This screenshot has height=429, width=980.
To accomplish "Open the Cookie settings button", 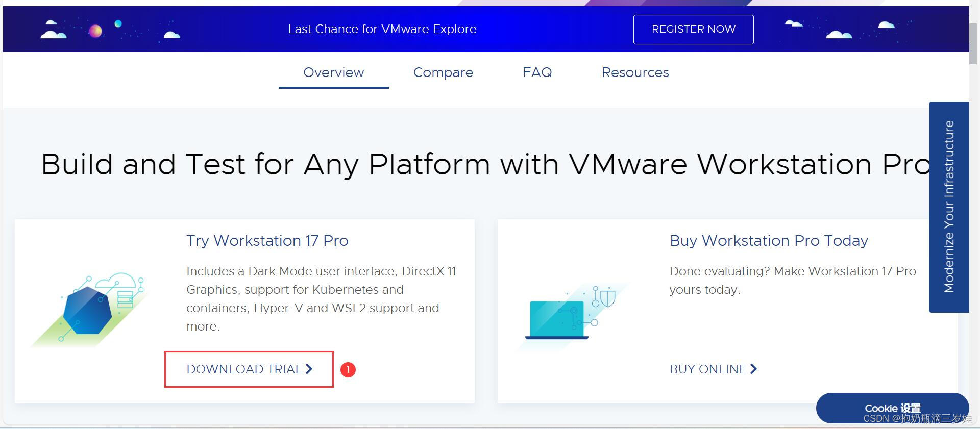I will point(892,408).
